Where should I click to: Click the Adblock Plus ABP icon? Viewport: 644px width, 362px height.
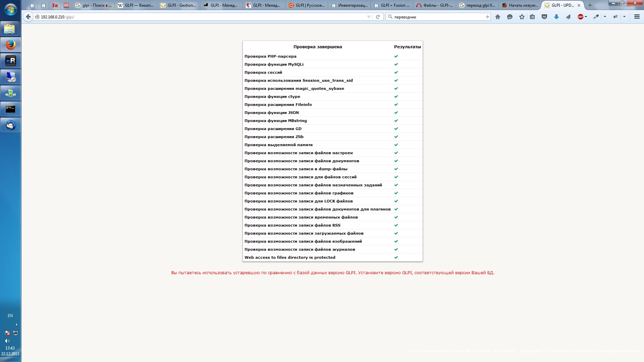click(x=580, y=17)
